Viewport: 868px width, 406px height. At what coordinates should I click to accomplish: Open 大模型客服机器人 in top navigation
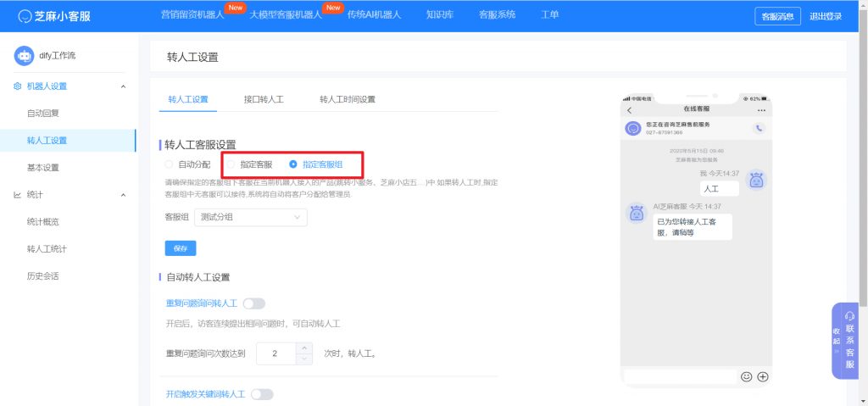285,15
